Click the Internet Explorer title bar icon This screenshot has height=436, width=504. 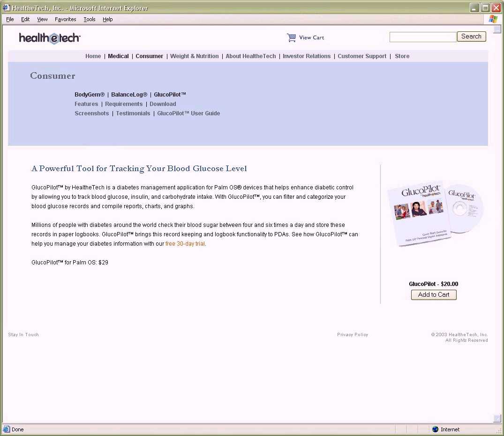6,8
